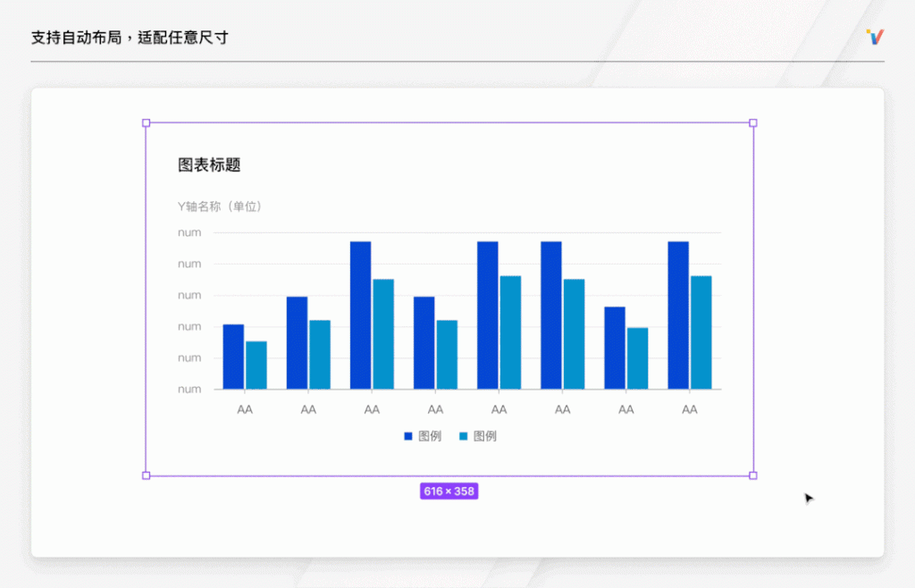Select the bottom-right resize handle
The height and width of the screenshot is (588, 915).
(752, 475)
